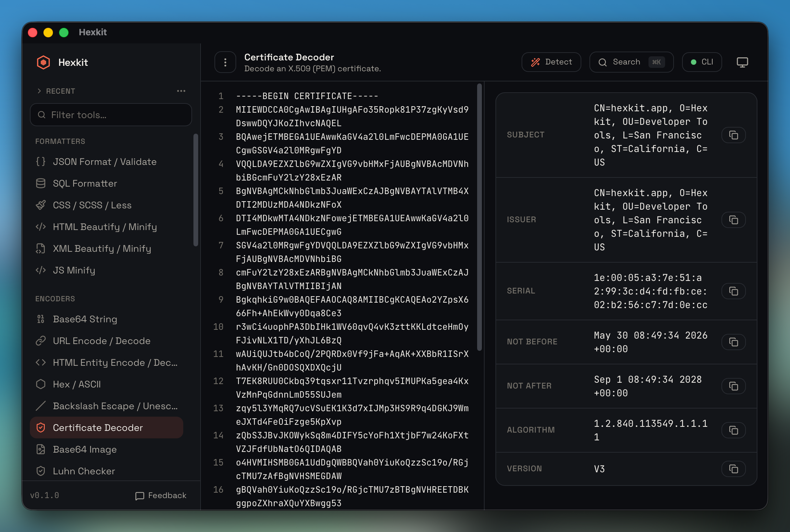Click the Backslash Escape slash icon
The image size is (790, 532).
tap(41, 406)
